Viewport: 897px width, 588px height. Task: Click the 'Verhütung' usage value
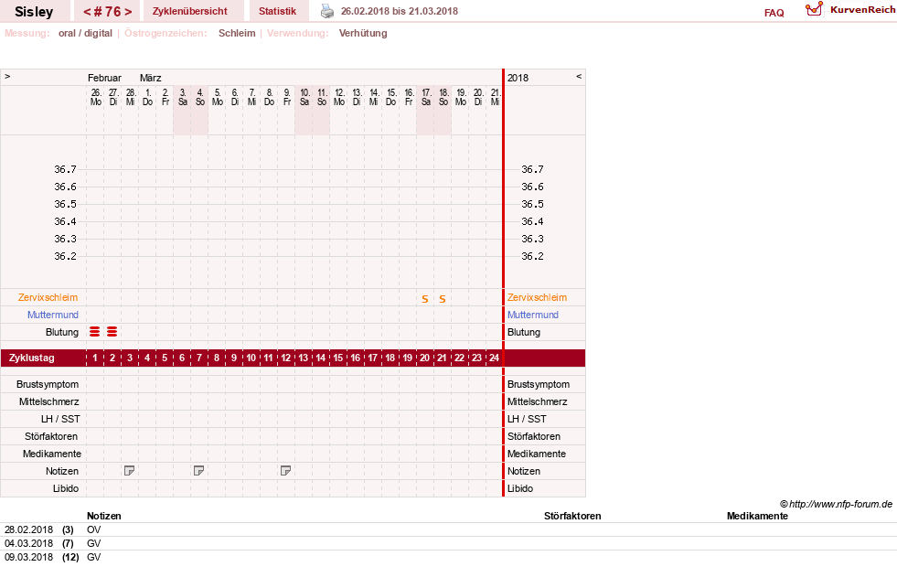tap(363, 33)
